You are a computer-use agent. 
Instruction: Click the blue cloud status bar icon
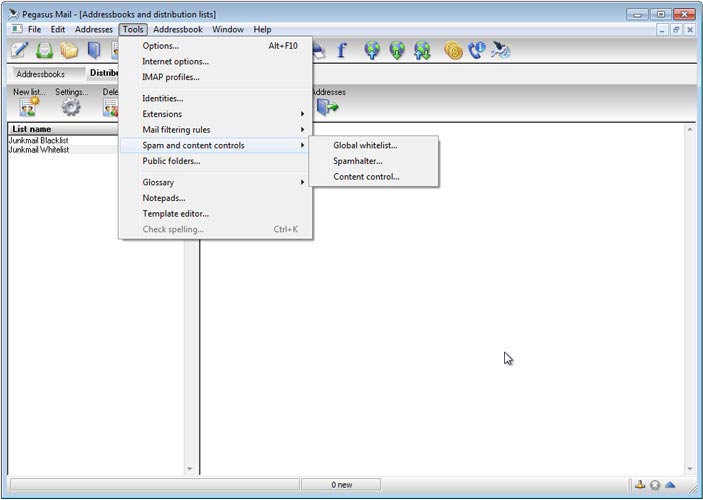click(670, 485)
